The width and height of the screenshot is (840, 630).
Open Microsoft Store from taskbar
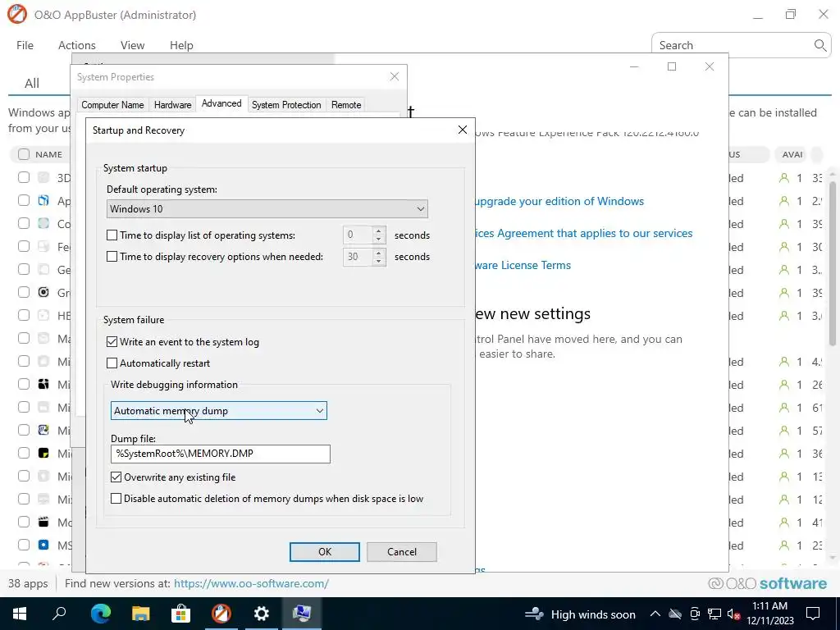click(181, 614)
